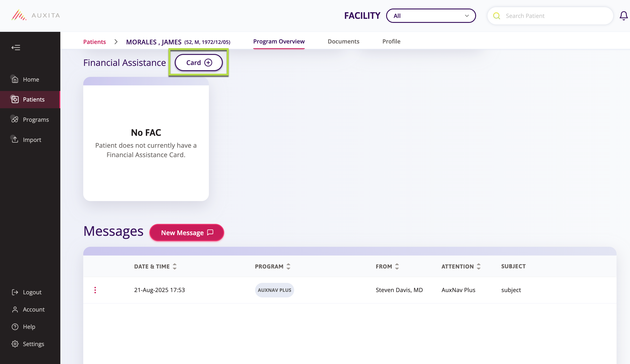Image resolution: width=630 pixels, height=364 pixels.
Task: Click the New Message button
Action: pos(186,233)
